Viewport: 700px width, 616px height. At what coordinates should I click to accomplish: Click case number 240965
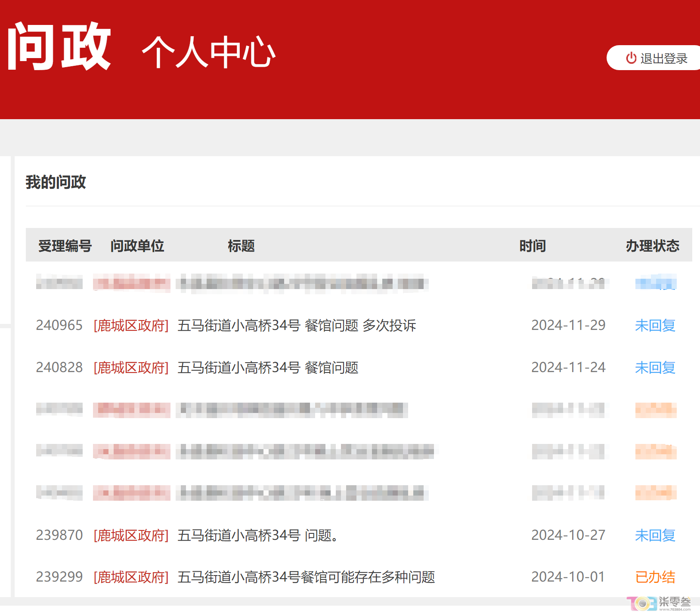(x=59, y=325)
